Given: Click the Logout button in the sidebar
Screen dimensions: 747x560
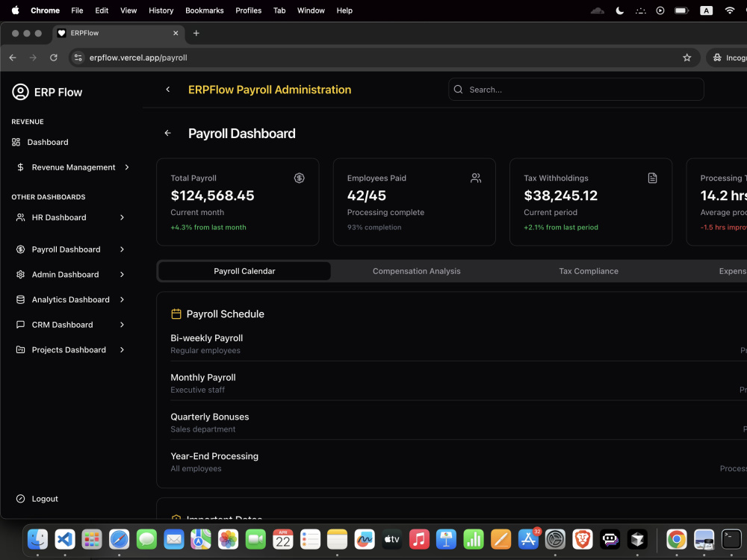Looking at the screenshot, I should pos(37,499).
